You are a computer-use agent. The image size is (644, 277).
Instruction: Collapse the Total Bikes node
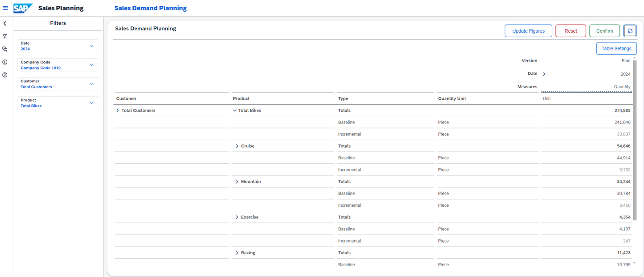click(x=235, y=111)
